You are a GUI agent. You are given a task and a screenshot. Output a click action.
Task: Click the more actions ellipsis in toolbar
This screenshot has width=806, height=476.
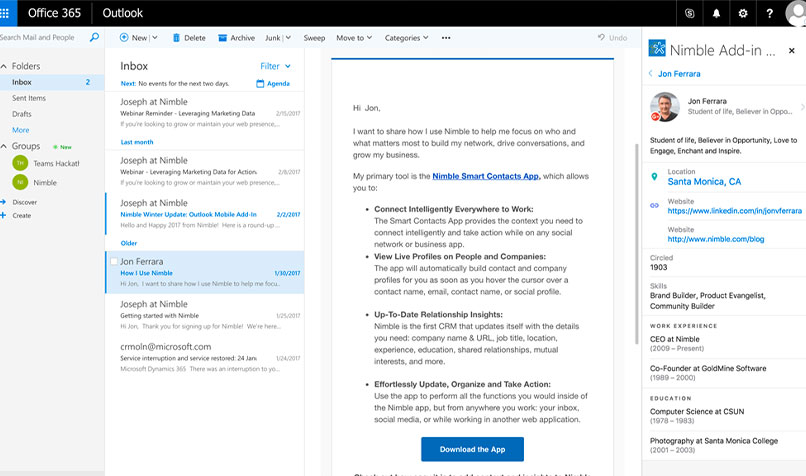click(x=446, y=38)
